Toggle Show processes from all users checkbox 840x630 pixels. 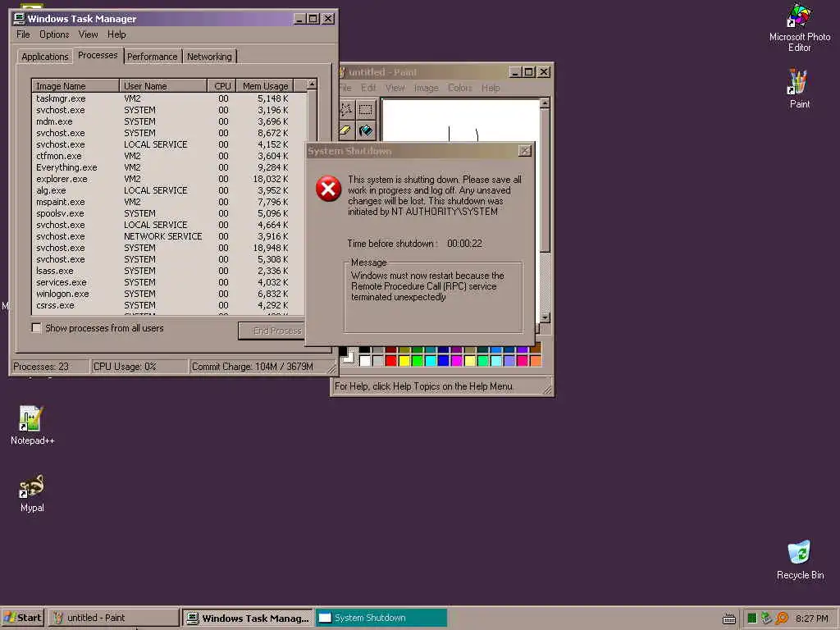pos(36,328)
